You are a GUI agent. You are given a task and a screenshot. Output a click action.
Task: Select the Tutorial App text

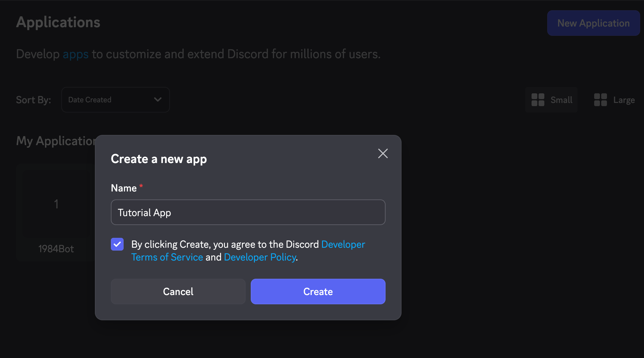[x=144, y=212]
